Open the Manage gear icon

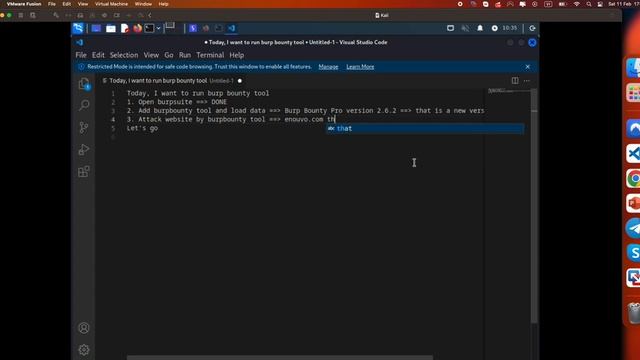84,350
